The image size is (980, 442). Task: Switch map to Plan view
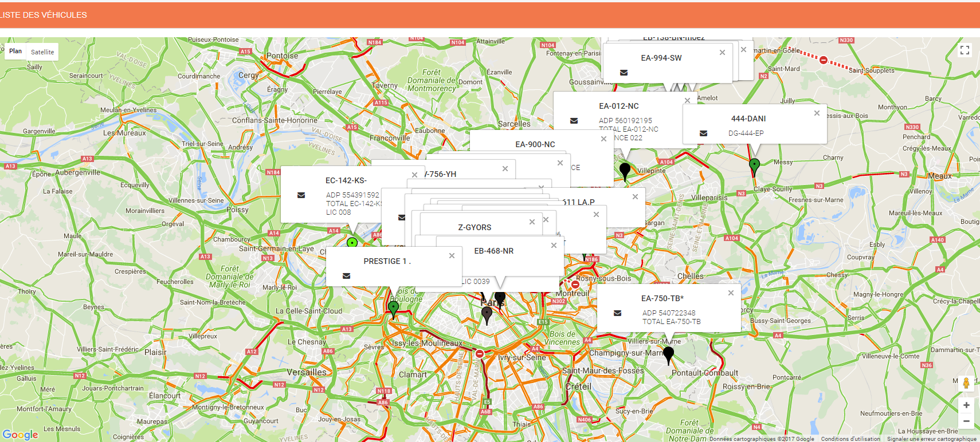point(15,52)
